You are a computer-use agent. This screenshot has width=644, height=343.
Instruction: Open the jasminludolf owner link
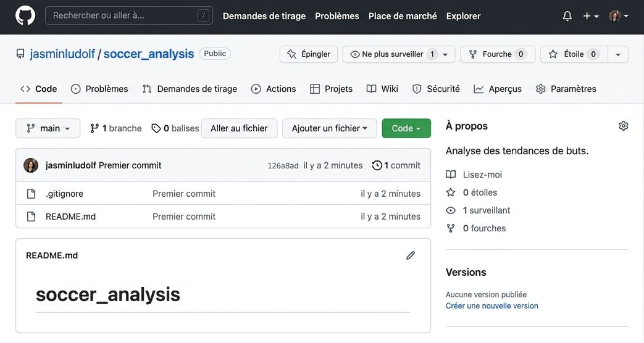tap(62, 54)
